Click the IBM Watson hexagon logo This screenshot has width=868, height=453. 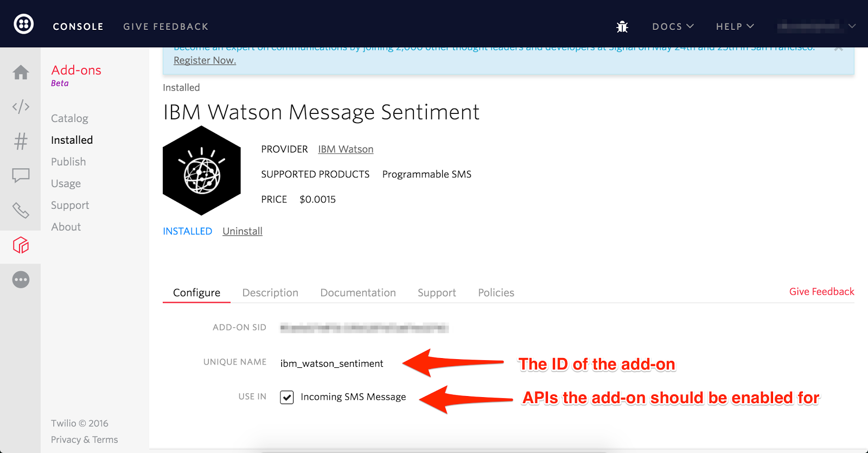[202, 170]
